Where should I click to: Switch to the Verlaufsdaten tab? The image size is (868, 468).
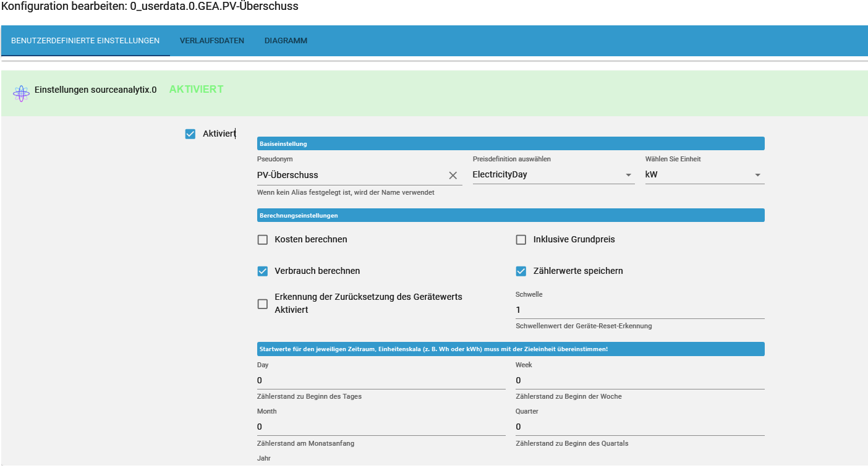tap(212, 41)
